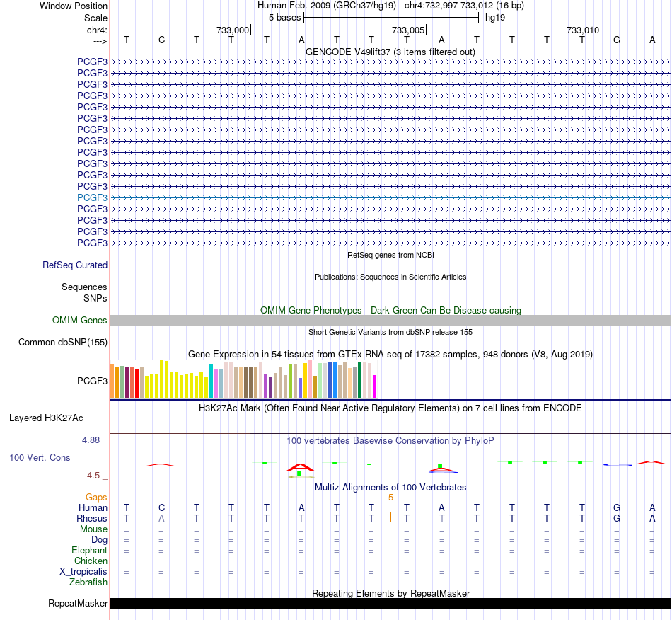This screenshot has width=672, height=620.
Task: Select the OMIM Genes track label
Action: pyautogui.click(x=80, y=321)
